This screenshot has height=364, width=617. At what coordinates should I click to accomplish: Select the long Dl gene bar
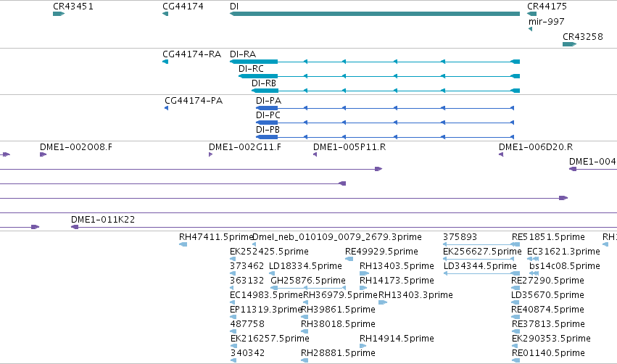pos(375,14)
